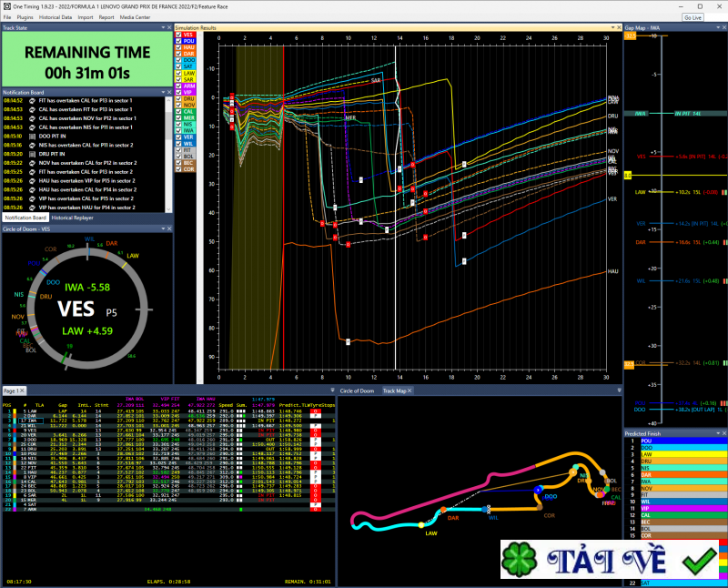The height and width of the screenshot is (588, 728).
Task: Click overtake icon for NIS overtaken CAL sector 2
Action: click(33, 146)
